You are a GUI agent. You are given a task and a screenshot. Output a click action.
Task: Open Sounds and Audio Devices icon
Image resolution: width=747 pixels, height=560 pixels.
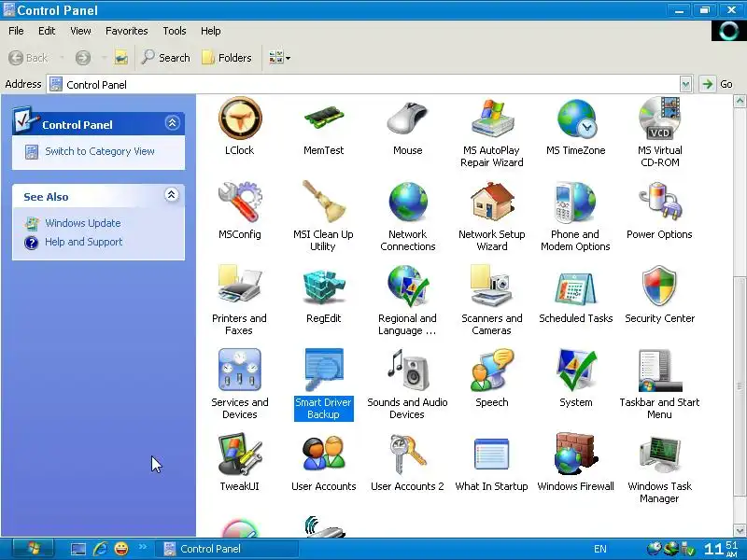(x=408, y=370)
